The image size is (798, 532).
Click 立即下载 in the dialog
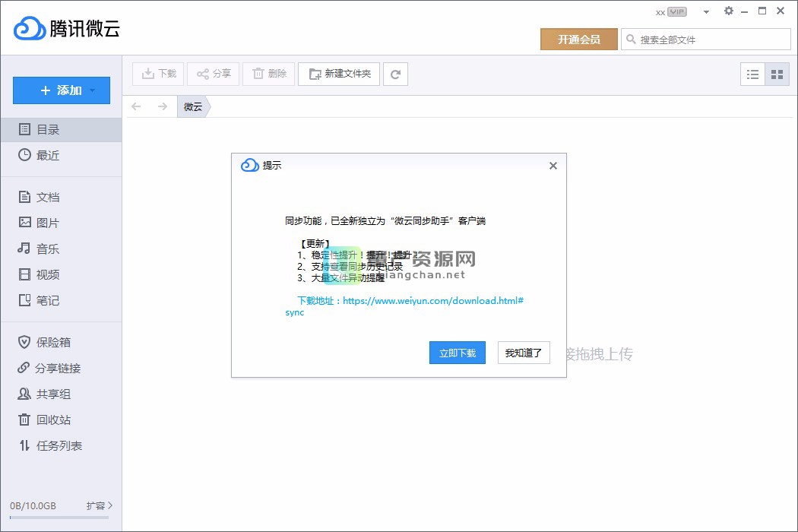coord(458,353)
